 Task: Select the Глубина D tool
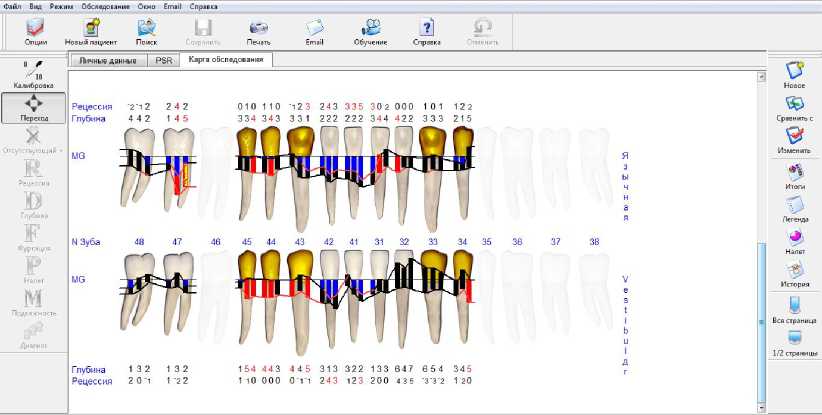point(34,206)
